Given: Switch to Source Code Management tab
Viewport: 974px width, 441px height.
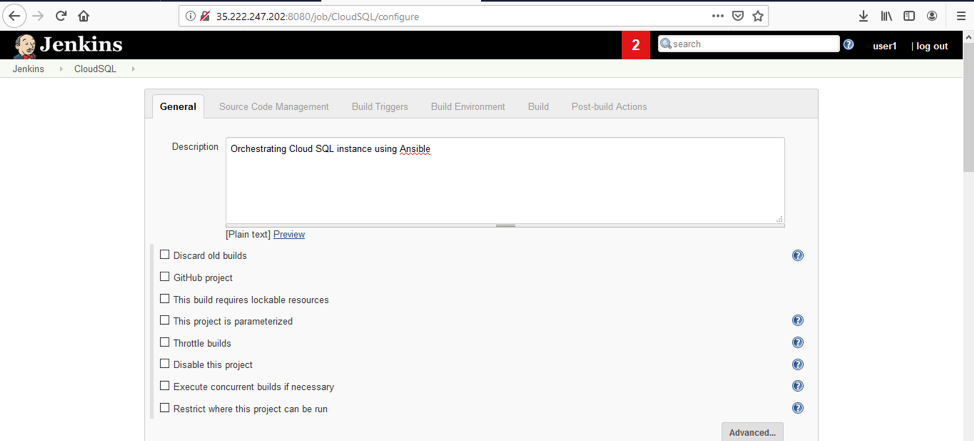Looking at the screenshot, I should tap(274, 107).
